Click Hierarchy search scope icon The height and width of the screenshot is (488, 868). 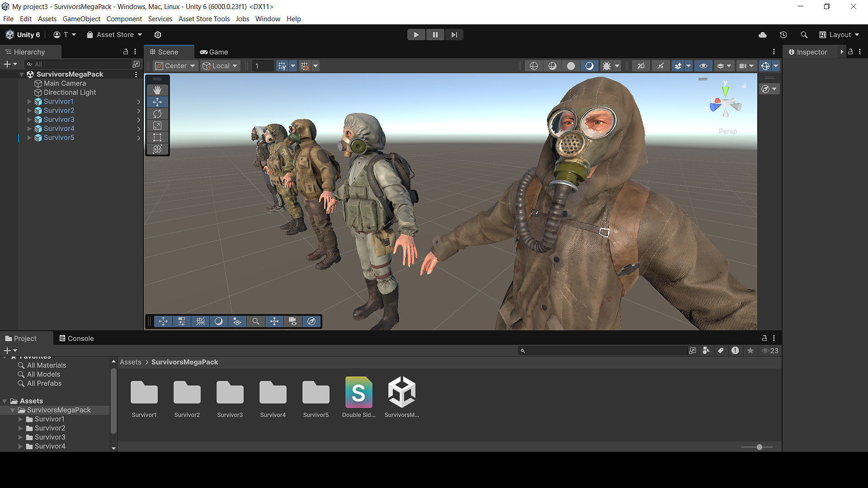136,64
